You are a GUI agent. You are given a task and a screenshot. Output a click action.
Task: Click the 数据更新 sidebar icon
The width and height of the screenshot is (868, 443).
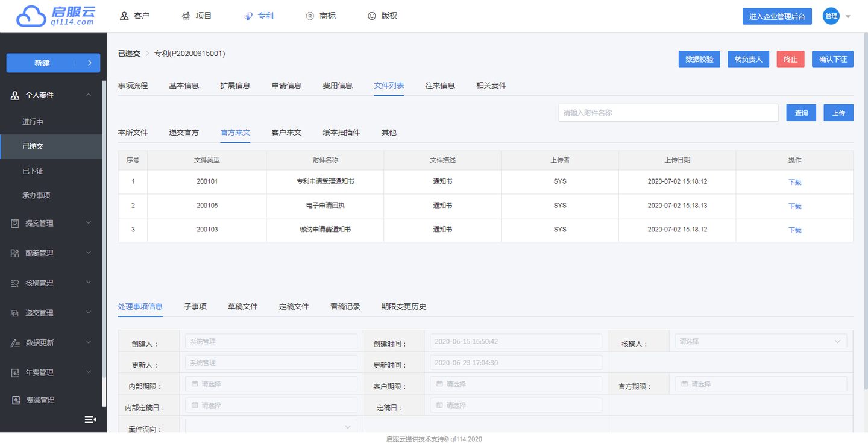click(x=15, y=342)
